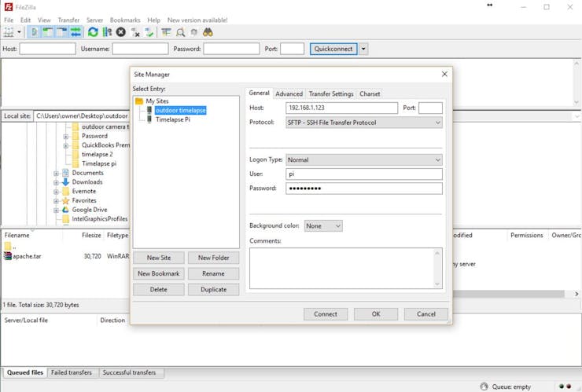The width and height of the screenshot is (582, 392).
Task: Click the green Refresh file lists icon
Action: click(93, 32)
